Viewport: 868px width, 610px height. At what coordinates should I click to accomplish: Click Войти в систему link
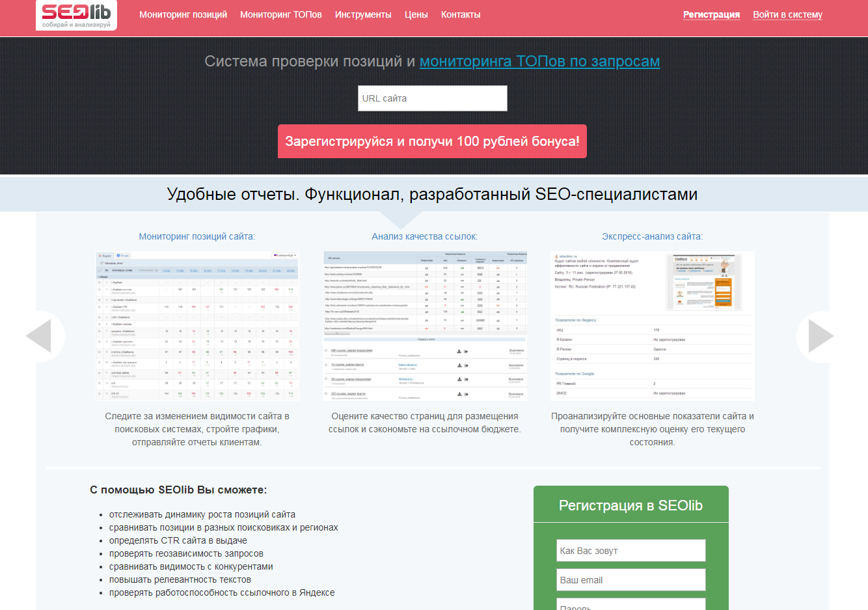pyautogui.click(x=787, y=14)
